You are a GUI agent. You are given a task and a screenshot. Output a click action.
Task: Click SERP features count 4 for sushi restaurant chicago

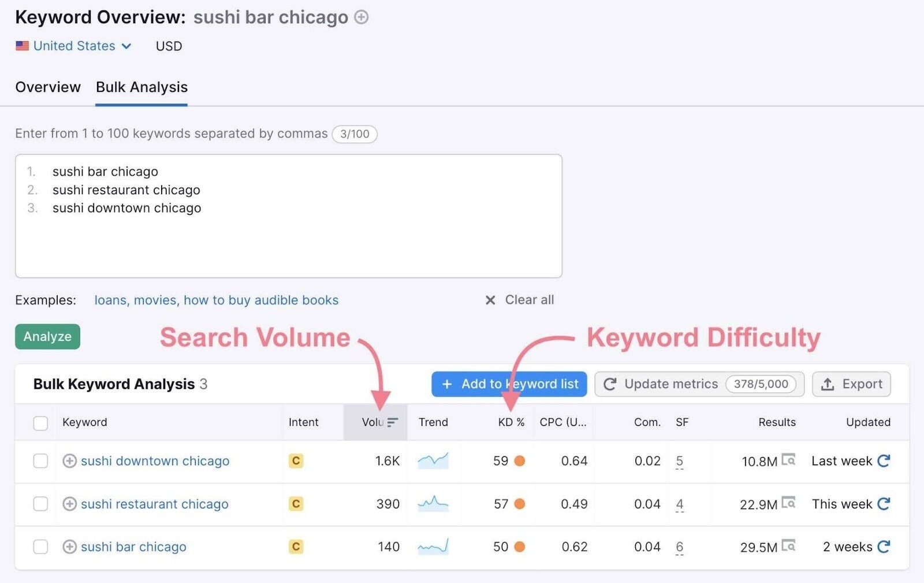pyautogui.click(x=680, y=504)
